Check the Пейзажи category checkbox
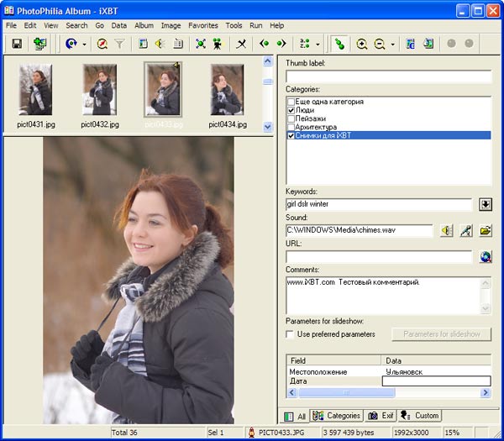The width and height of the screenshot is (504, 441). [x=291, y=118]
